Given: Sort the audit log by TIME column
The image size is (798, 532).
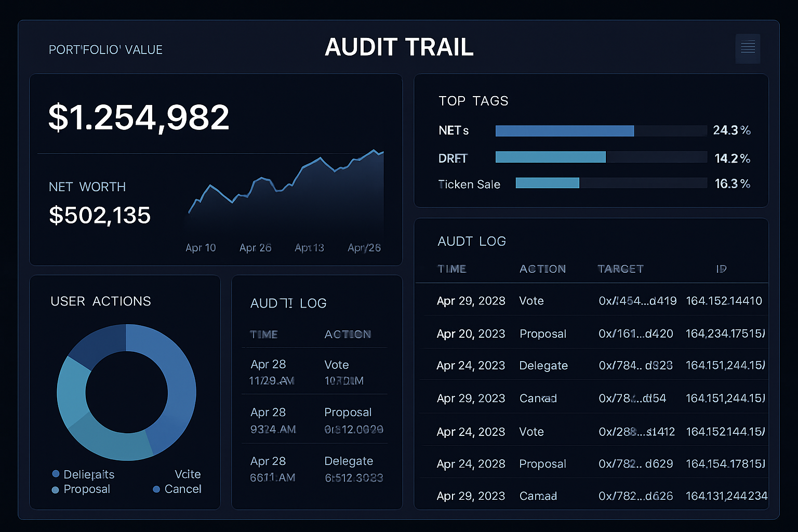Looking at the screenshot, I should click(x=451, y=269).
